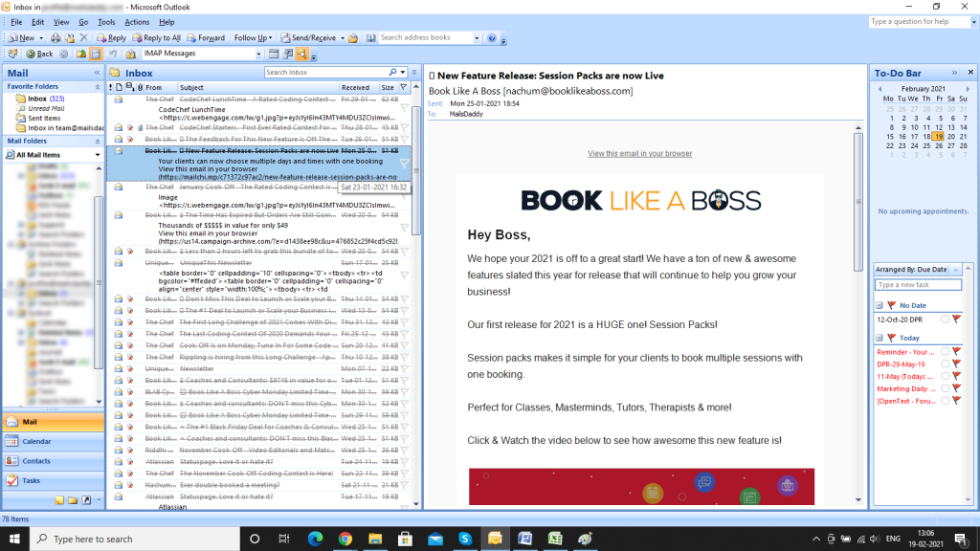Click the Reply button
Screen dimensions: 980x551
click(111, 38)
